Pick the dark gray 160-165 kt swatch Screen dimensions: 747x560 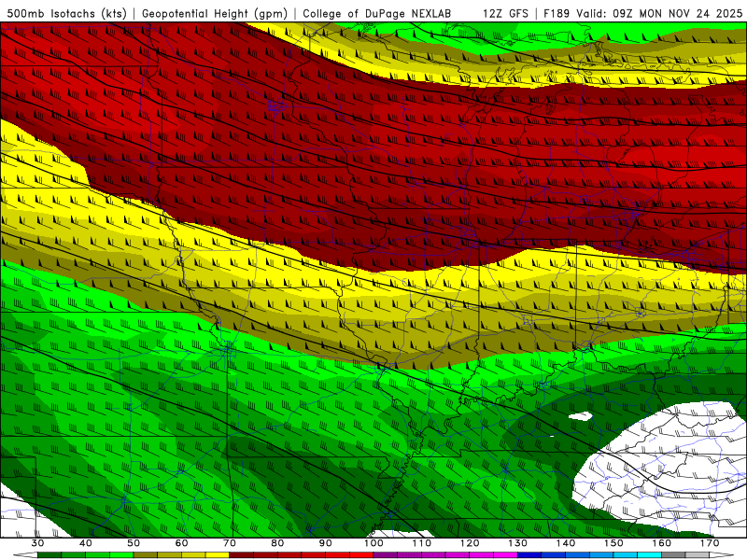point(673,555)
